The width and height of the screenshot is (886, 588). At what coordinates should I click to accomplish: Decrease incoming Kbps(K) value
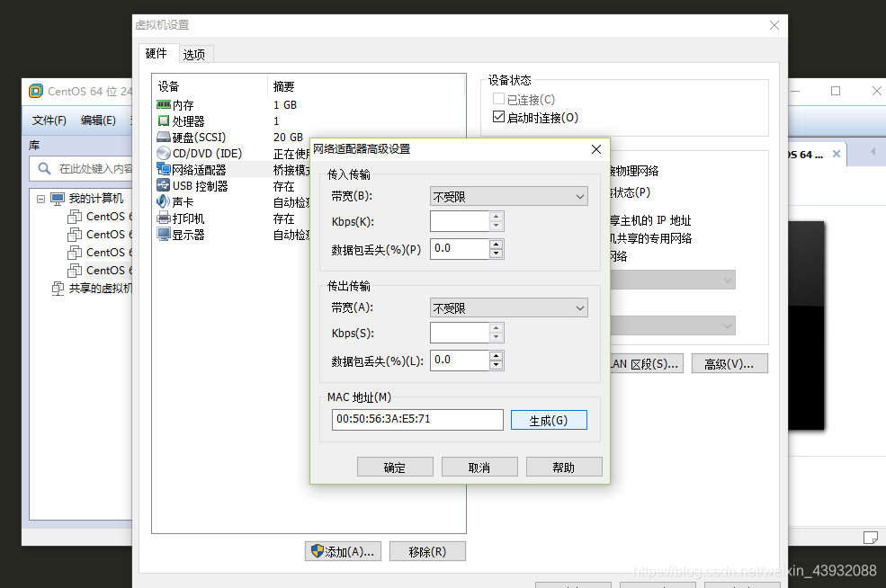pyautogui.click(x=496, y=226)
